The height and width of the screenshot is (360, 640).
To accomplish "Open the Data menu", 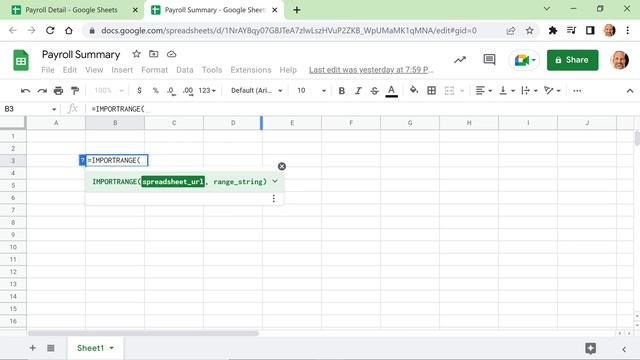I will 184,70.
